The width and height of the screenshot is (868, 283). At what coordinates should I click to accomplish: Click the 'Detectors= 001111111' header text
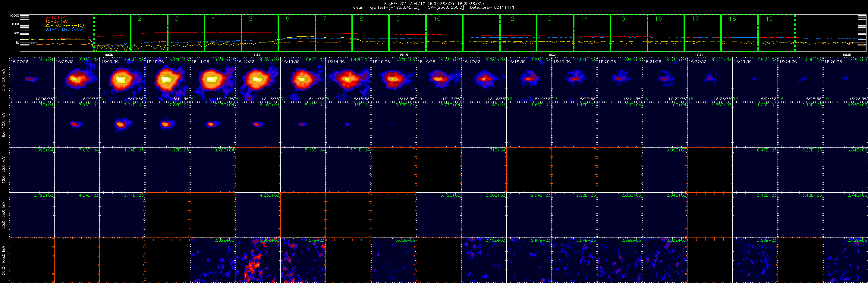click(493, 8)
